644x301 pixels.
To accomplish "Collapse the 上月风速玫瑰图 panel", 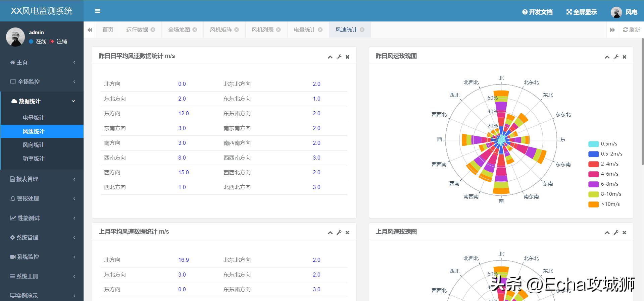I will coord(607,233).
